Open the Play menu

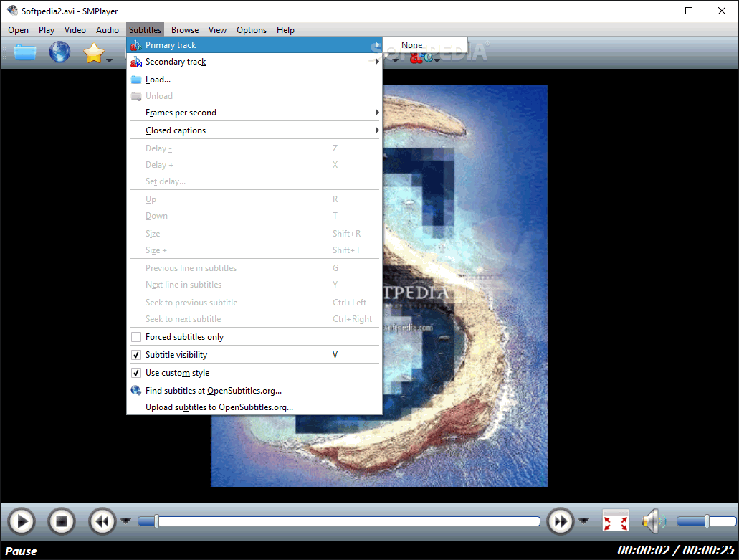46,30
